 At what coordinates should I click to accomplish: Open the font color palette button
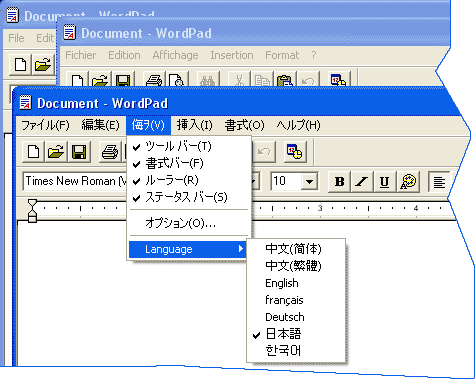408,182
